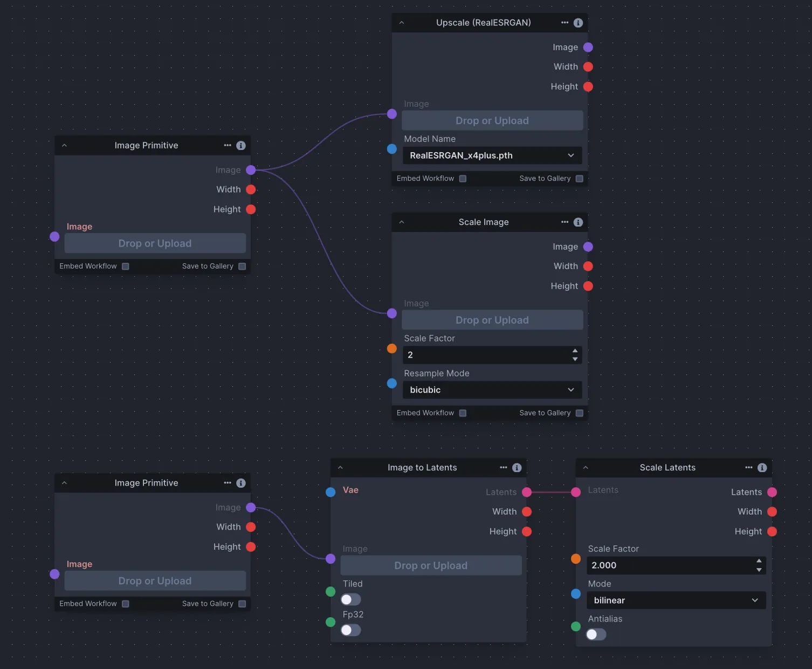Click the info icon on Scale Latents node
Image resolution: width=812 pixels, height=669 pixels.
coord(762,467)
